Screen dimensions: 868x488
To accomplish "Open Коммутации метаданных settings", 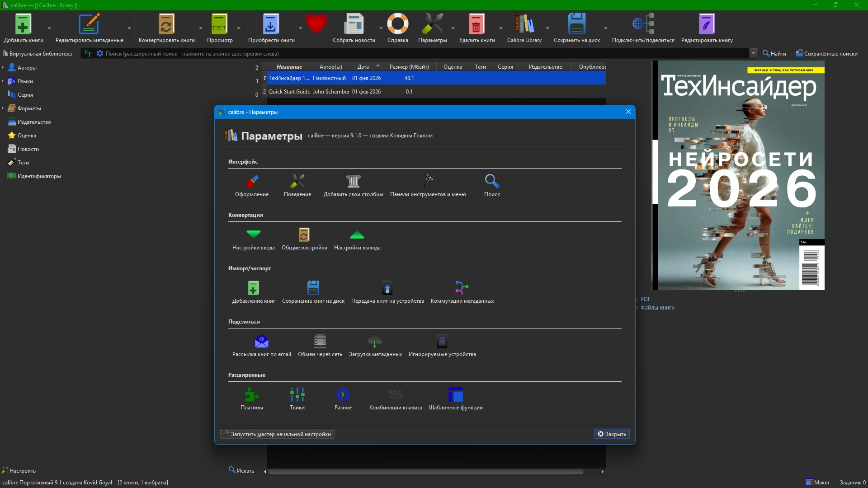I will [x=462, y=292].
